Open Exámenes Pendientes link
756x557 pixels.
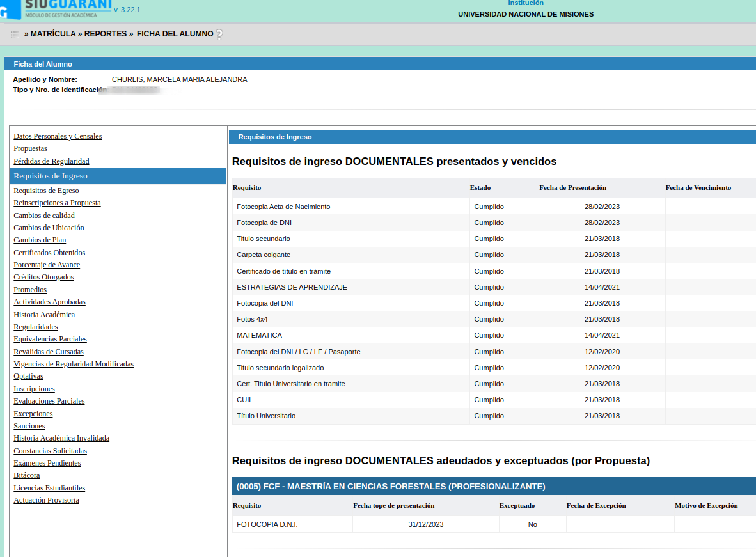47,463
